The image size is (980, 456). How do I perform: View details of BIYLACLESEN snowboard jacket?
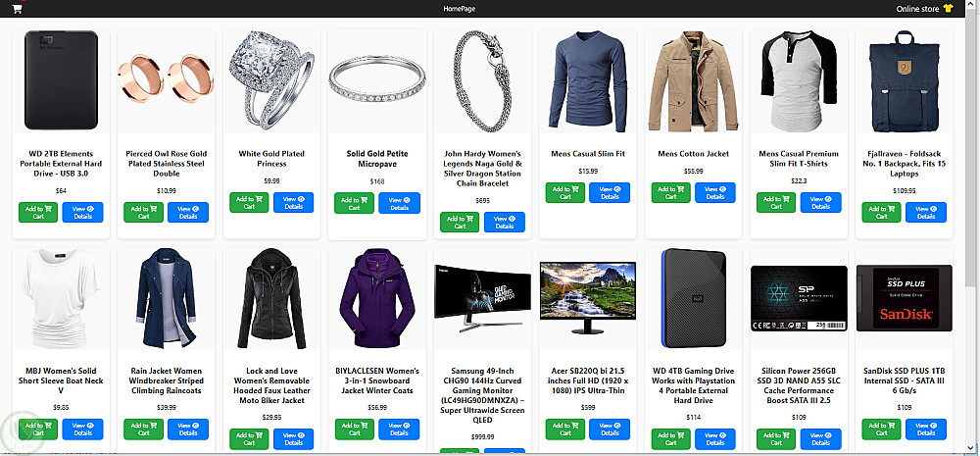pyautogui.click(x=399, y=430)
